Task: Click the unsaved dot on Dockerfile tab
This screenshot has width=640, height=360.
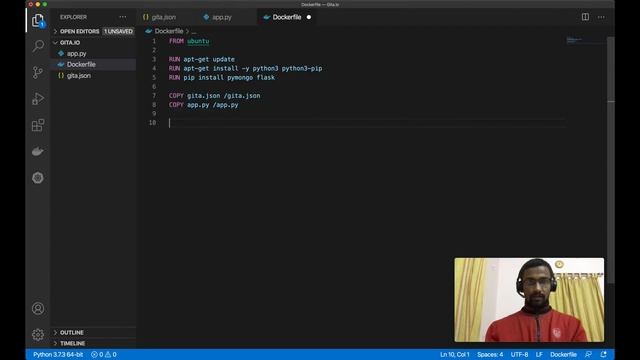Action: tap(309, 17)
